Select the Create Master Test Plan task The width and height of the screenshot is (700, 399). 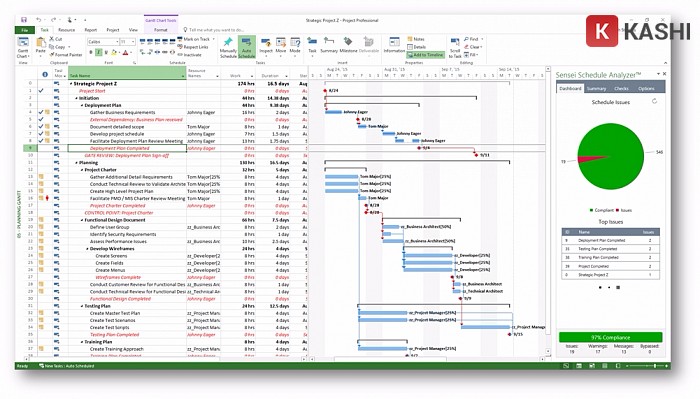click(x=115, y=313)
